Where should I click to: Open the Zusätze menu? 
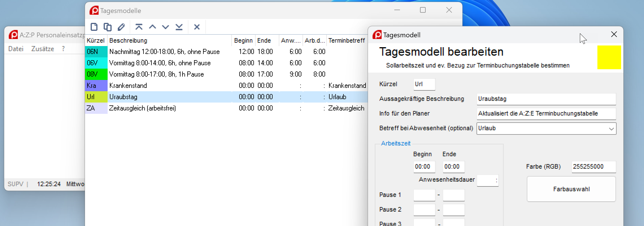[x=43, y=49]
